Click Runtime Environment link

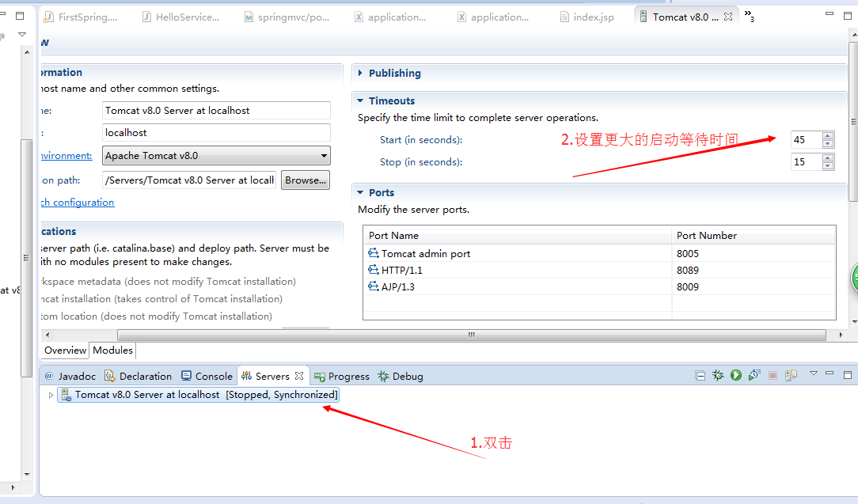tap(66, 156)
